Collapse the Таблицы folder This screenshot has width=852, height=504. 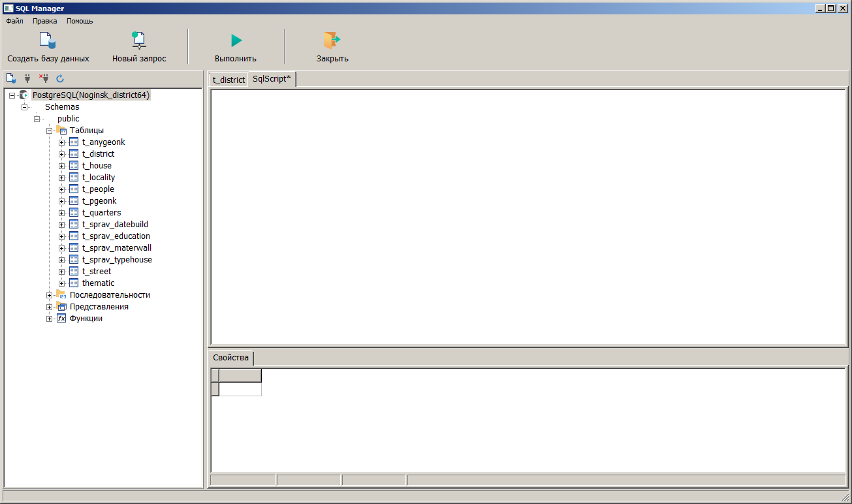pos(50,131)
